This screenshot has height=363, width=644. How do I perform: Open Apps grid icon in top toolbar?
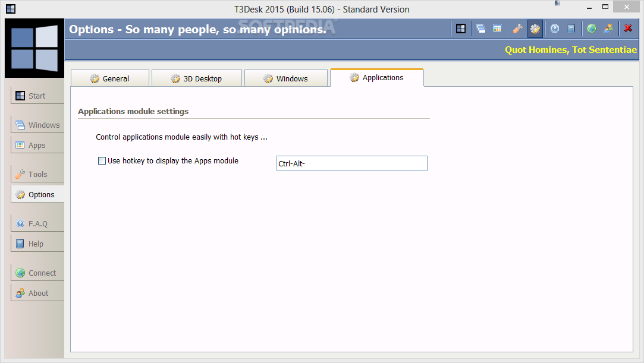coord(497,29)
